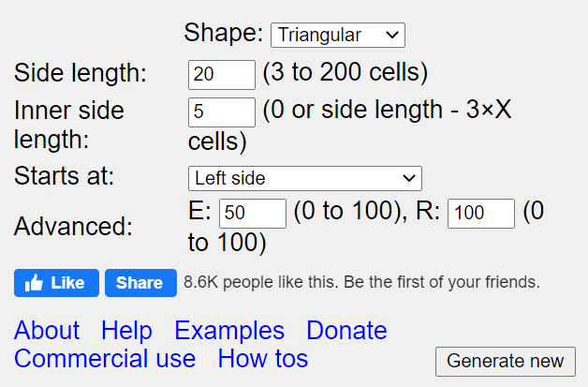Click the chevron arrow of the Starts at dropdown
The width and height of the screenshot is (588, 387).
[x=409, y=178]
